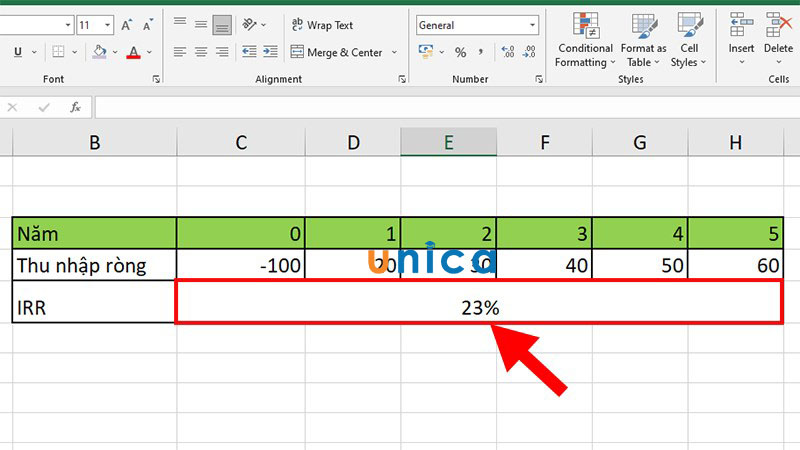Click the Insert Function fx icon
The height and width of the screenshot is (450, 800).
tap(76, 107)
